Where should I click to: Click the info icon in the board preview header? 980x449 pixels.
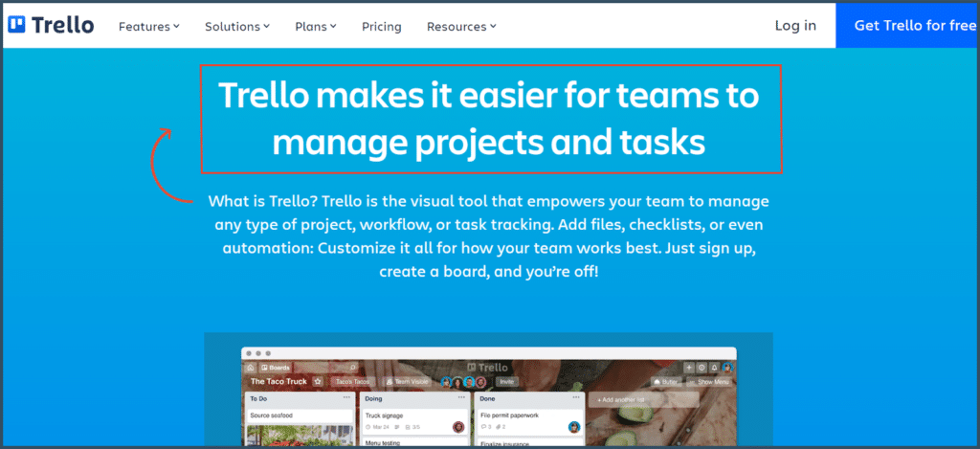point(702,368)
